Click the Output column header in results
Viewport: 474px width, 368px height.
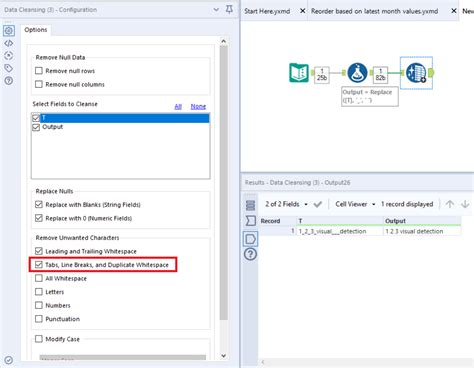[422, 221]
